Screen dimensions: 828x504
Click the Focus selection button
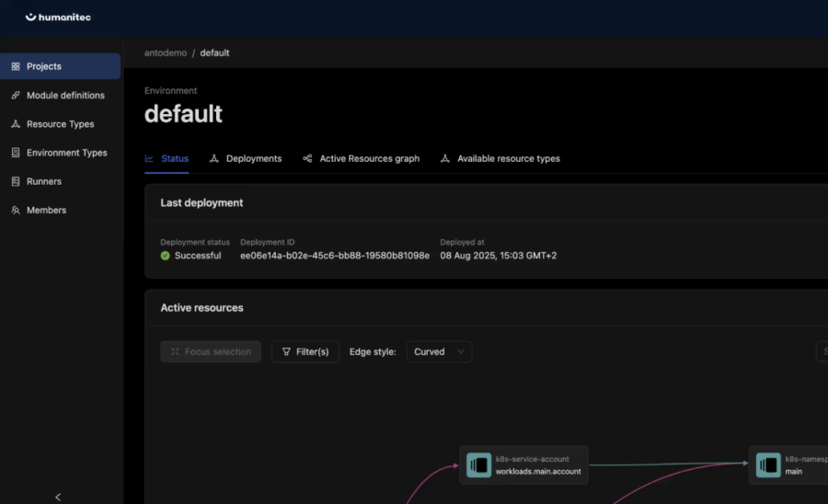coord(211,351)
